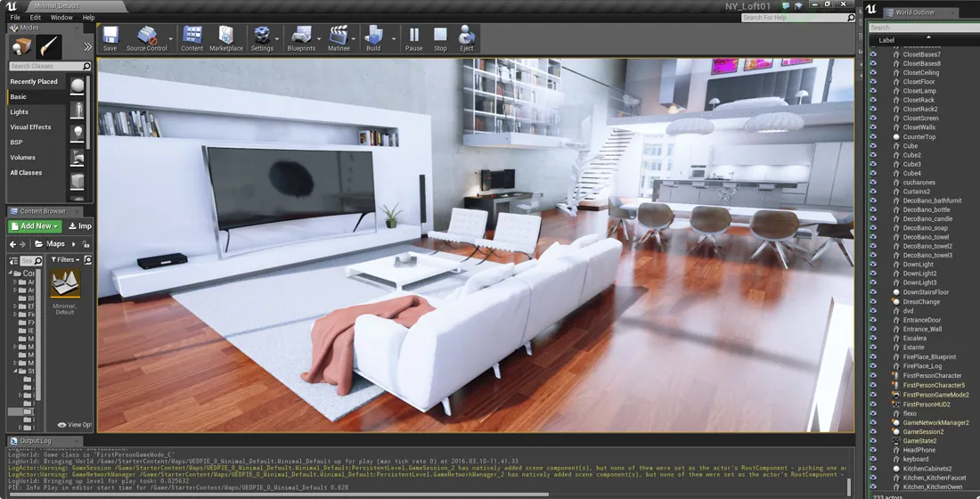Click the folder search magnifier icon
The height and width of the screenshot is (499, 980).
pyautogui.click(x=38, y=260)
